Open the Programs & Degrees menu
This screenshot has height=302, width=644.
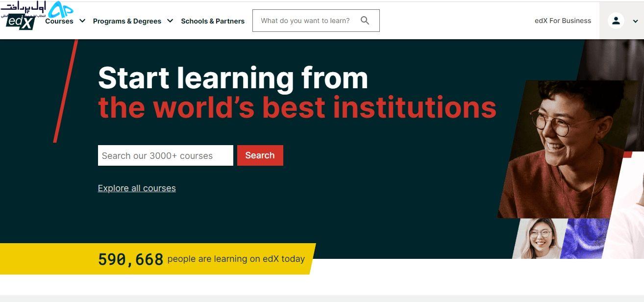tap(127, 21)
